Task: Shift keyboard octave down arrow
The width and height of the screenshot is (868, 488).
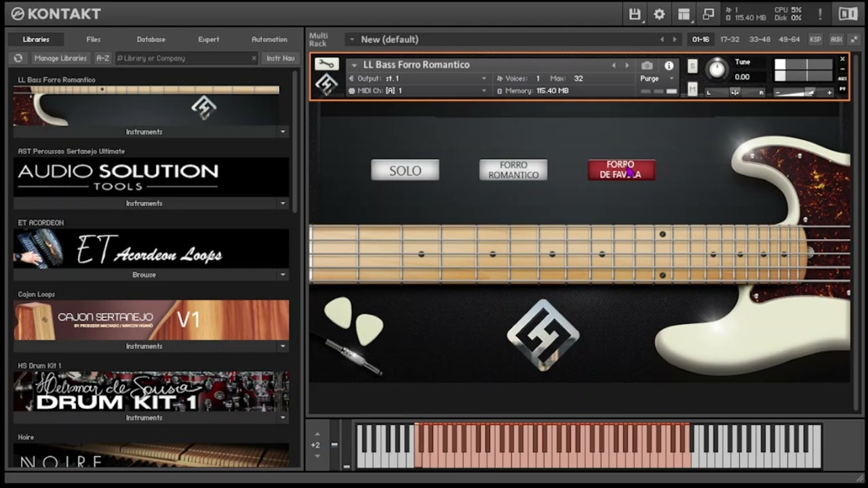Action: (x=317, y=455)
